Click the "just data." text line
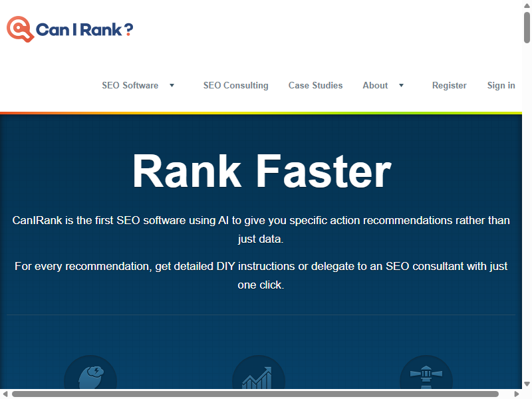Screen dimensions: 532x399 pos(261,239)
